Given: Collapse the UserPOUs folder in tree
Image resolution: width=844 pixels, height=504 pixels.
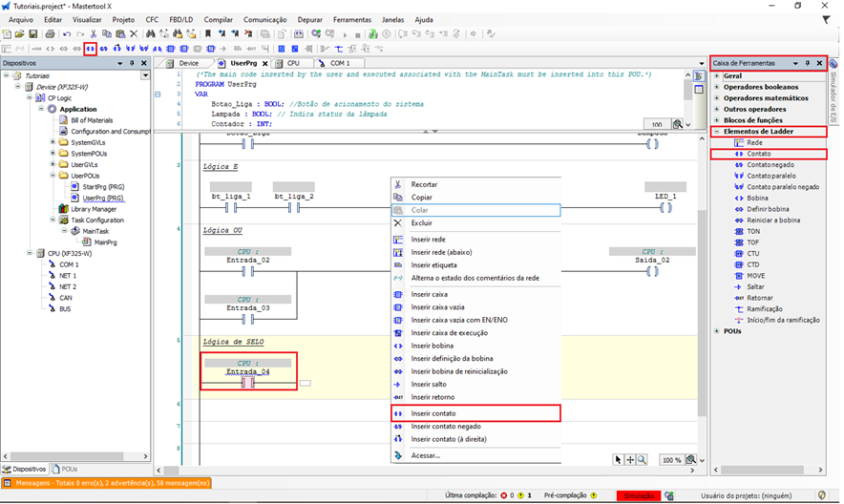Looking at the screenshot, I should [x=52, y=176].
